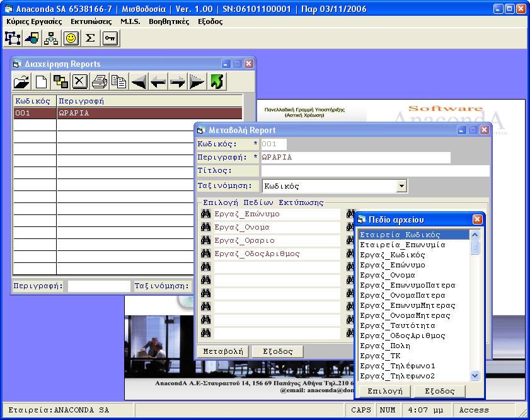Click the copy documents icon
This screenshot has height=420, width=530.
[118, 81]
